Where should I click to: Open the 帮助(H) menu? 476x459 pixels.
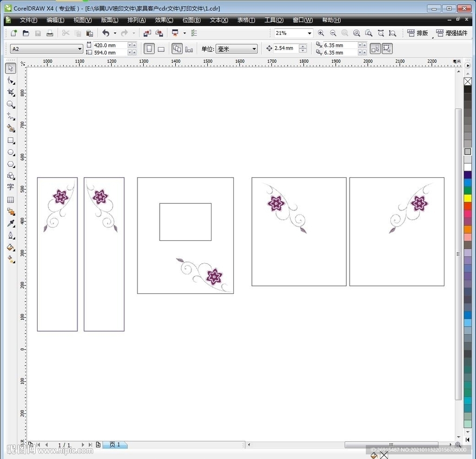pyautogui.click(x=331, y=20)
